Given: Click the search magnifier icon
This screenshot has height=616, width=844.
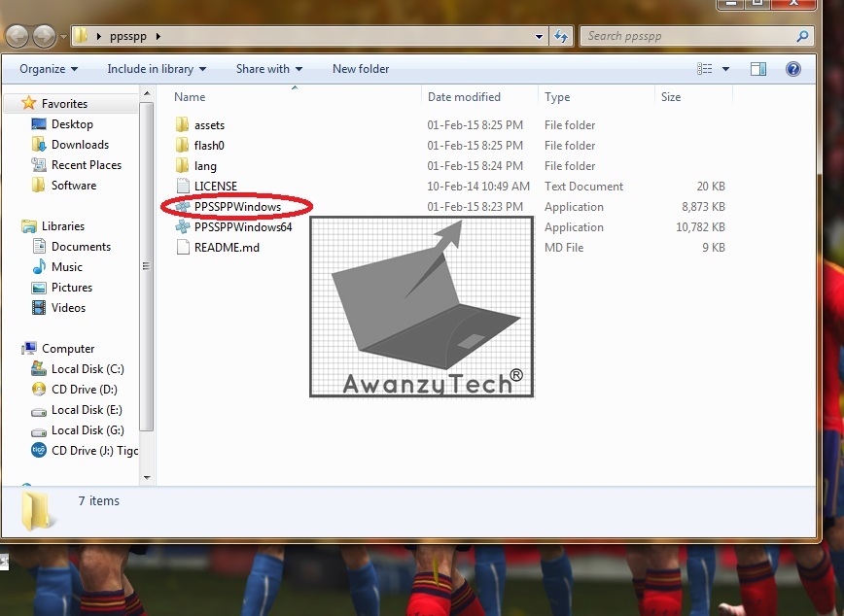Looking at the screenshot, I should (802, 36).
